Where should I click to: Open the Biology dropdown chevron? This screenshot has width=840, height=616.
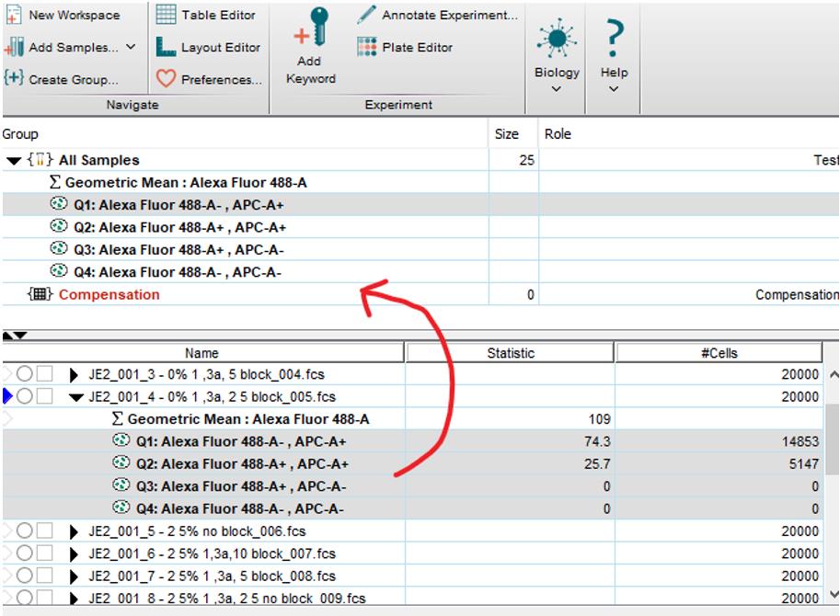[557, 89]
